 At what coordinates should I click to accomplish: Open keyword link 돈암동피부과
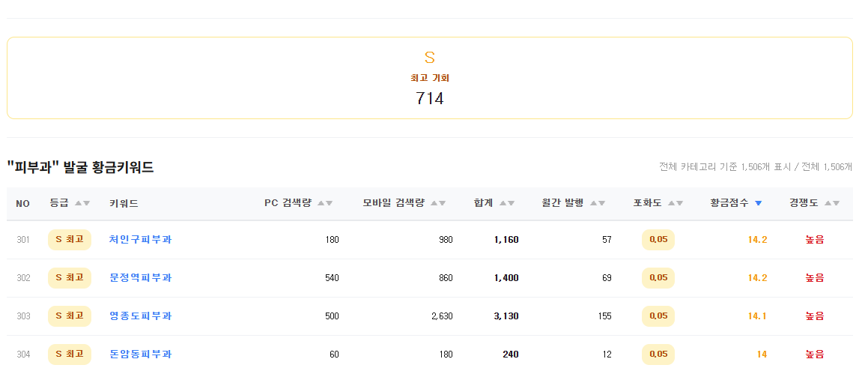click(141, 355)
